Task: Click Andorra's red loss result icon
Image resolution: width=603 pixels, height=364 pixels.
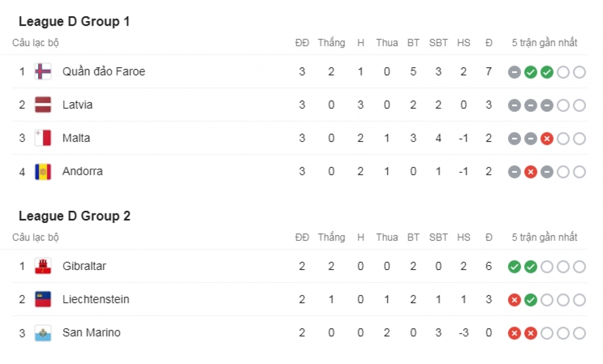Action: click(x=531, y=172)
